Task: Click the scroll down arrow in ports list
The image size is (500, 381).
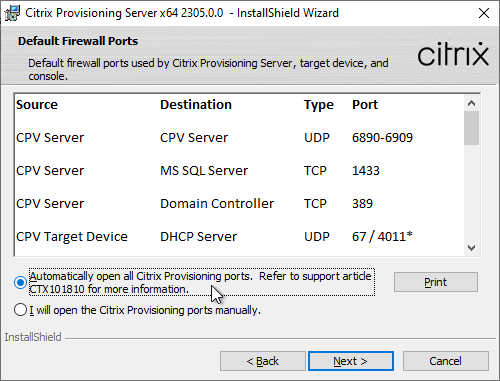Action: pyautogui.click(x=471, y=248)
